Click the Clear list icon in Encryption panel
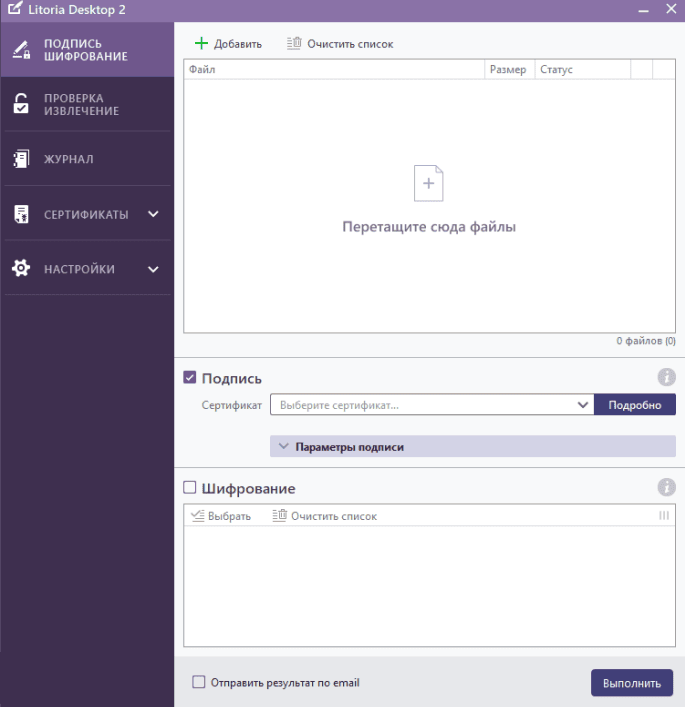685x707 pixels. 280,516
